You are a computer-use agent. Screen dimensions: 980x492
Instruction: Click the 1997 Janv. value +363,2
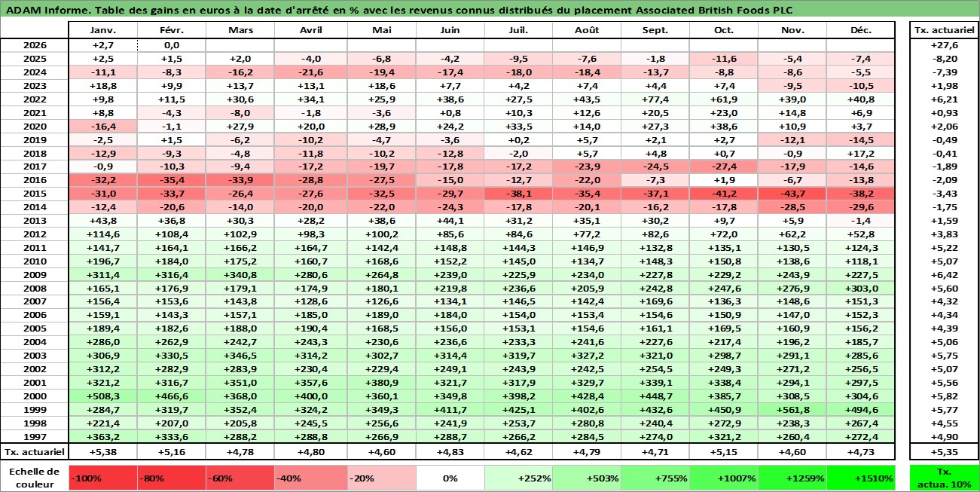click(x=102, y=437)
